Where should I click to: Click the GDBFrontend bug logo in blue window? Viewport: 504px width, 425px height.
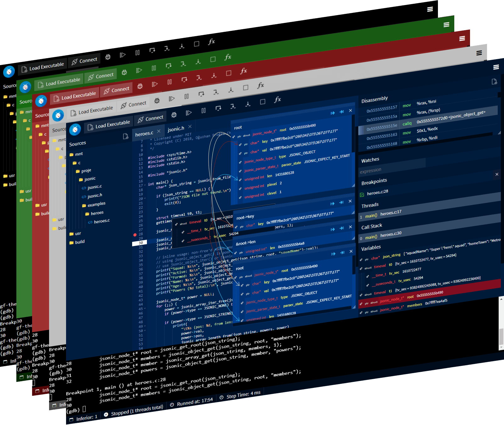(75, 129)
